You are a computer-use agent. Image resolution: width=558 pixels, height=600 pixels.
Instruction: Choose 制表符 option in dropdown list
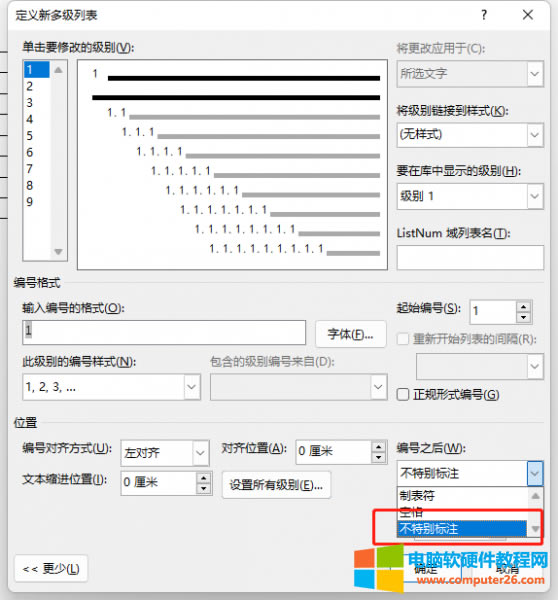[x=462, y=496]
